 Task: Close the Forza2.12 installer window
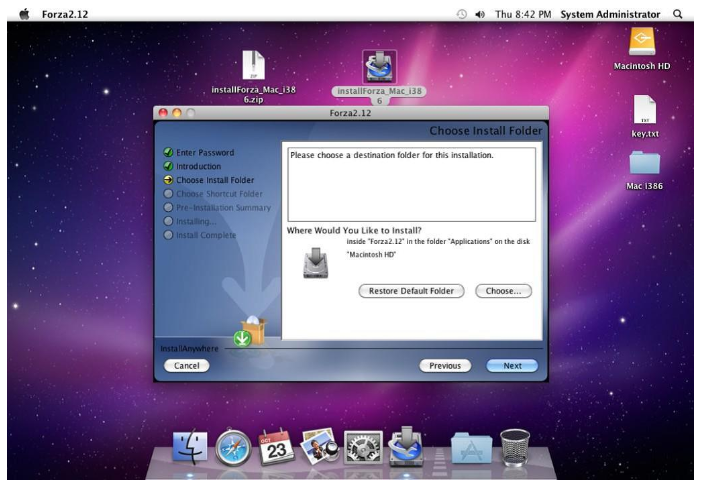click(x=163, y=113)
